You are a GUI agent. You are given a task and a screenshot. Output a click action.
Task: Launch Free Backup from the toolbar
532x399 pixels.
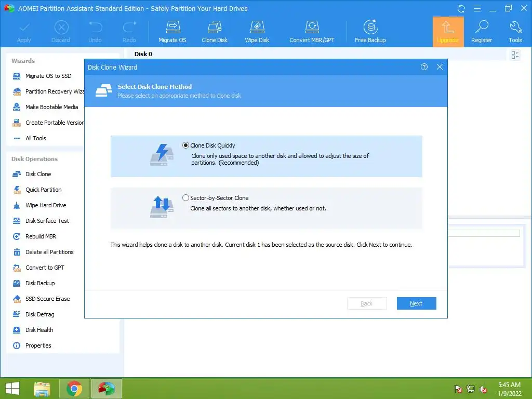tap(370, 32)
